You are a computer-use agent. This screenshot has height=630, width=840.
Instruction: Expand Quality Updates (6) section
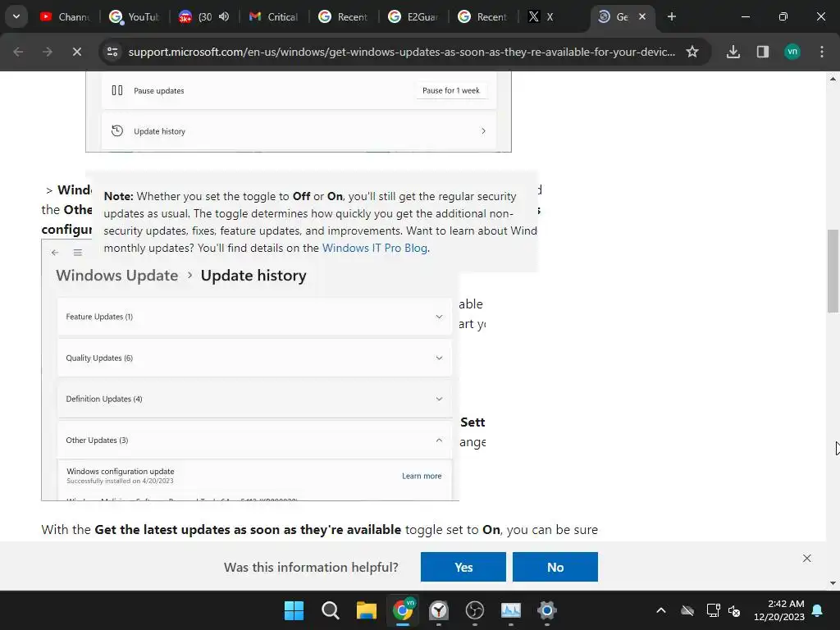[254, 358]
